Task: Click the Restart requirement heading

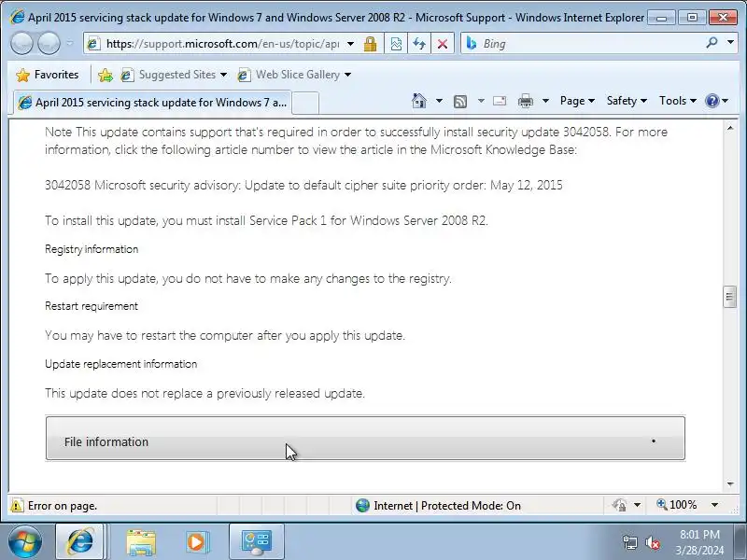Action: pos(92,306)
